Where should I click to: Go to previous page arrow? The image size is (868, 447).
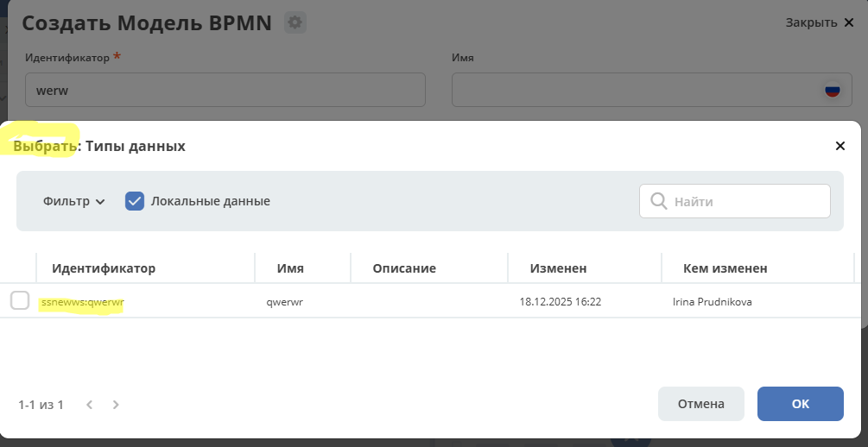coord(89,404)
